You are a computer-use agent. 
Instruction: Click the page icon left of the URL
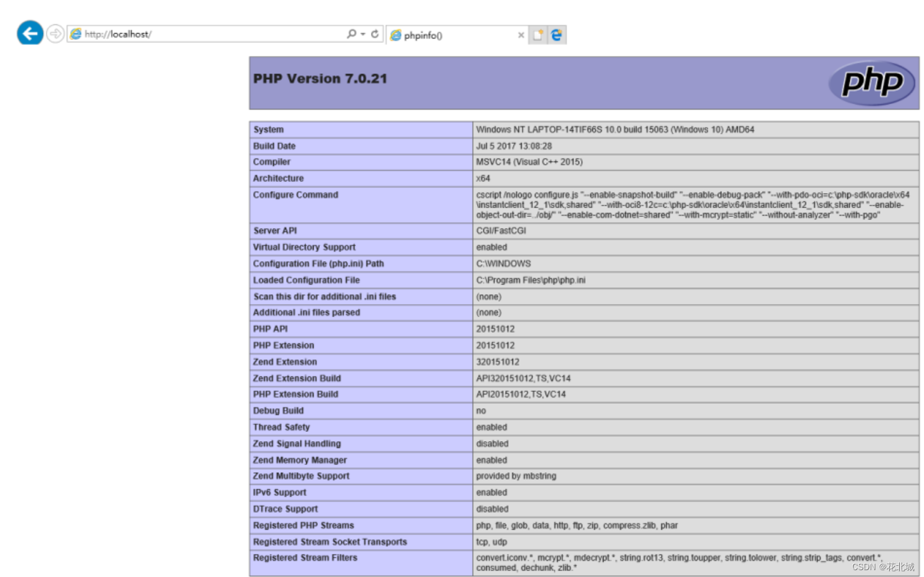click(75, 34)
